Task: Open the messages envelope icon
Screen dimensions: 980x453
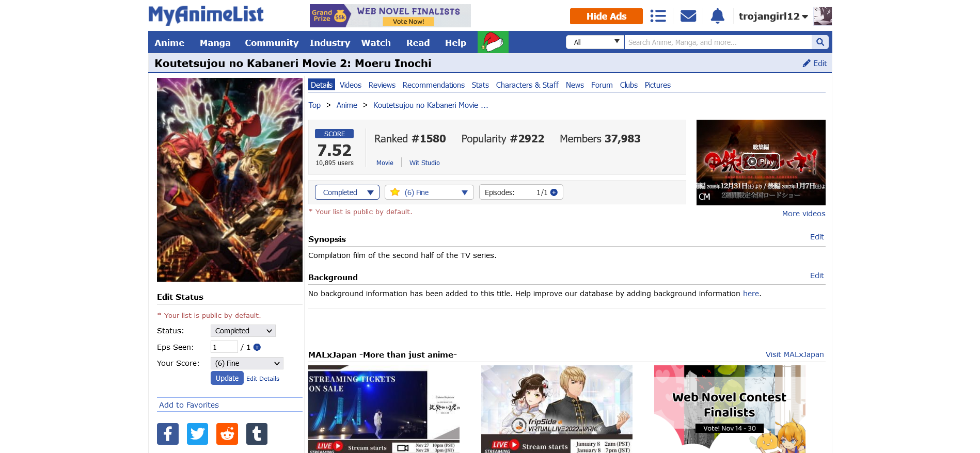Action: point(688,16)
